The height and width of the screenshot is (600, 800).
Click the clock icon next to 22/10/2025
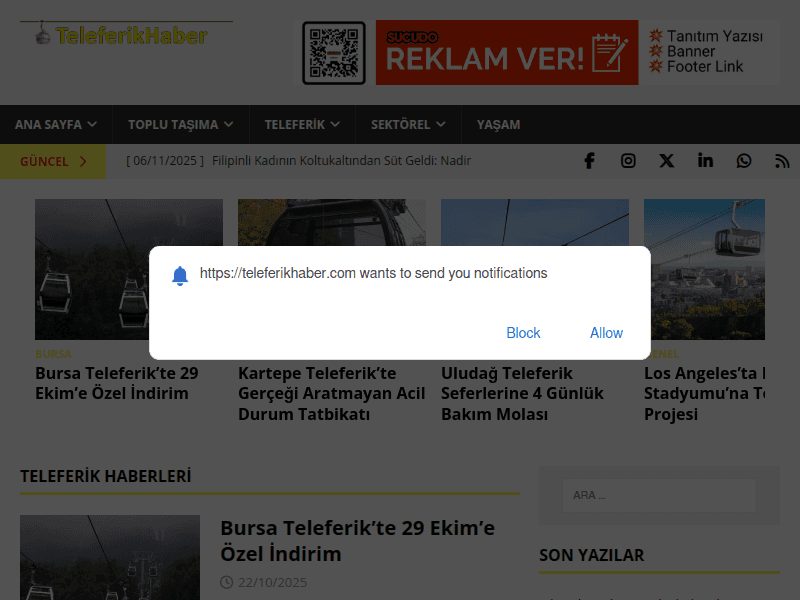coord(229,581)
